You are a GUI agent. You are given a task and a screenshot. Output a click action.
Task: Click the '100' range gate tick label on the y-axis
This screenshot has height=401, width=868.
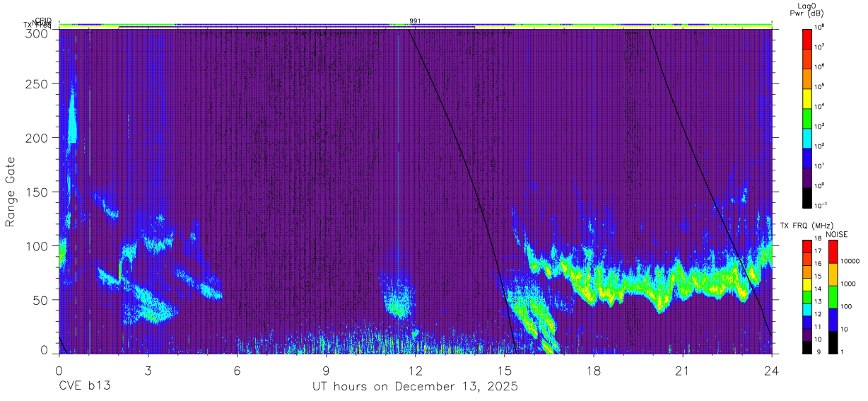(37, 245)
